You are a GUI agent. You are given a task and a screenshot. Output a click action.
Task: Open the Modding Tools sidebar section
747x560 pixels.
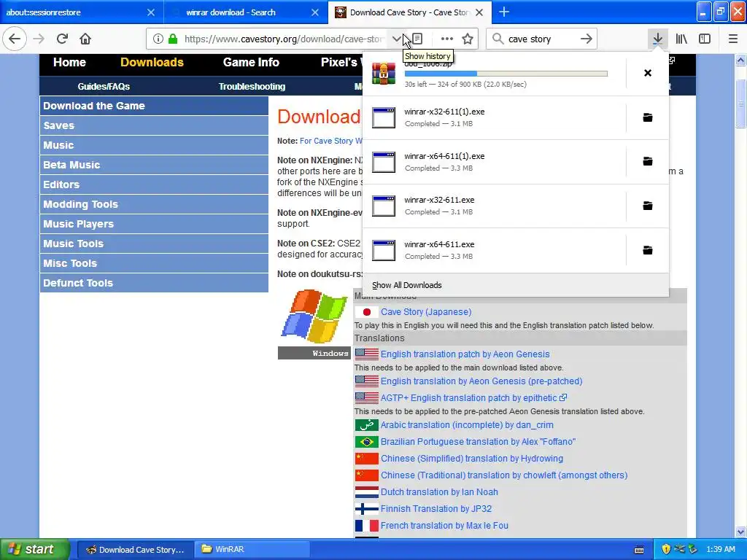(154, 204)
